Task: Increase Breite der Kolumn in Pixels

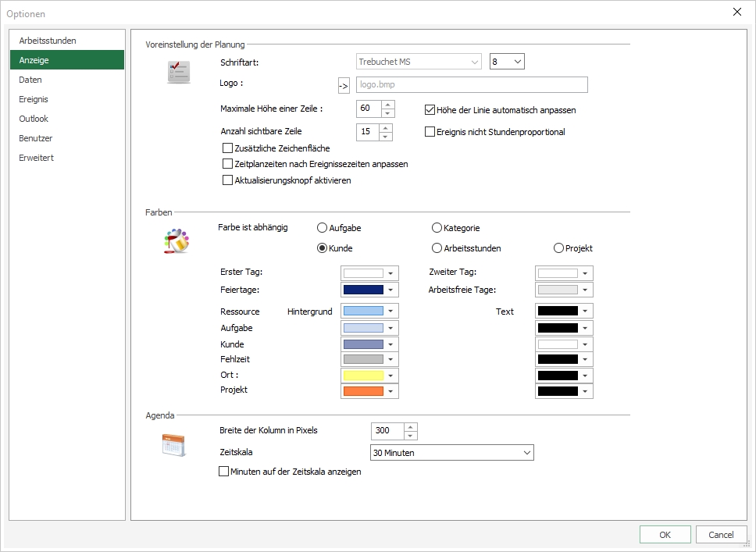Action: (411, 426)
